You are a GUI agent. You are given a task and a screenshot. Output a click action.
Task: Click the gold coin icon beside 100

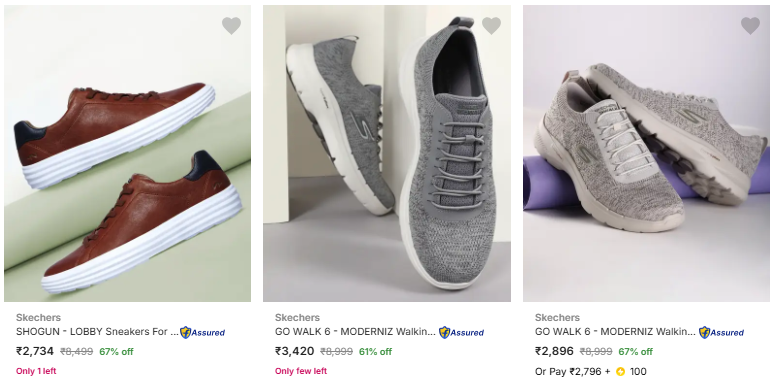click(620, 372)
